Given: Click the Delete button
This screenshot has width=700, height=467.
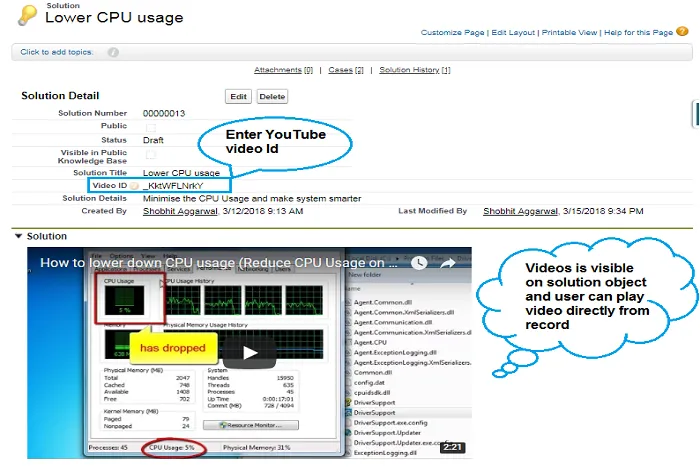Looking at the screenshot, I should click(x=272, y=96).
